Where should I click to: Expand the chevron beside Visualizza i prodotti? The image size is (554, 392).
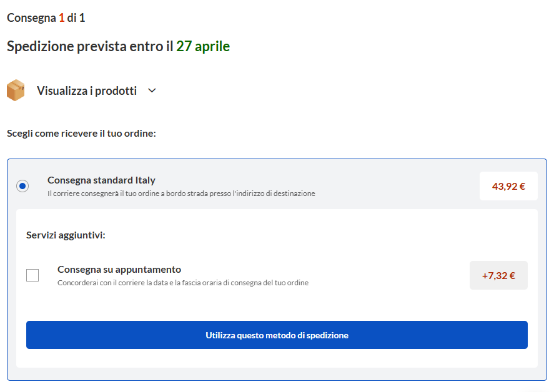coord(152,91)
